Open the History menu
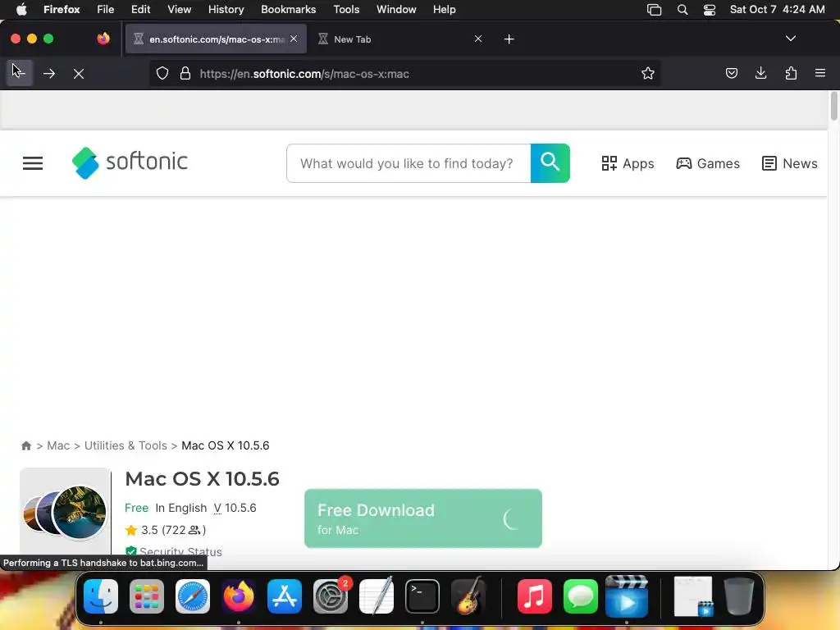 [x=226, y=9]
